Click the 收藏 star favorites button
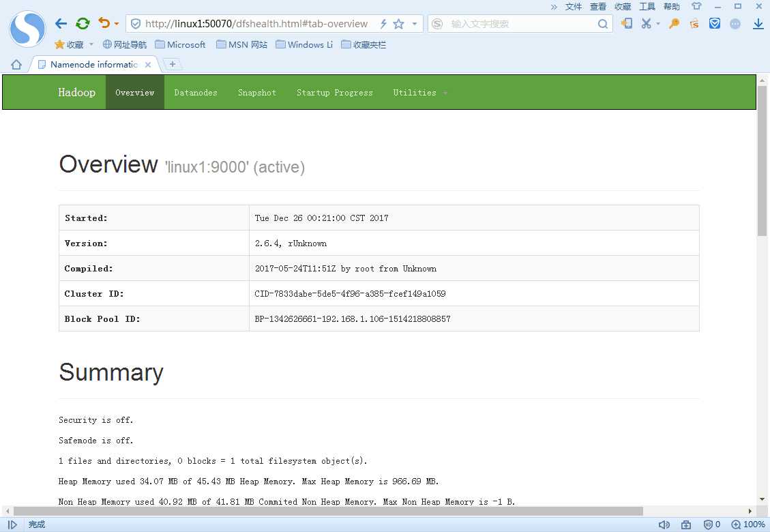770x532 pixels. [x=70, y=45]
